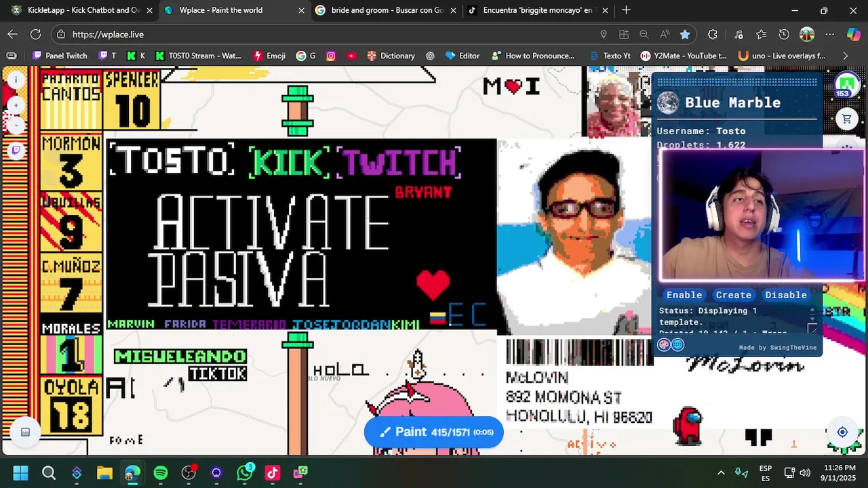Show hidden system tray icons
Viewport: 868px width, 488px height.
tap(721, 472)
